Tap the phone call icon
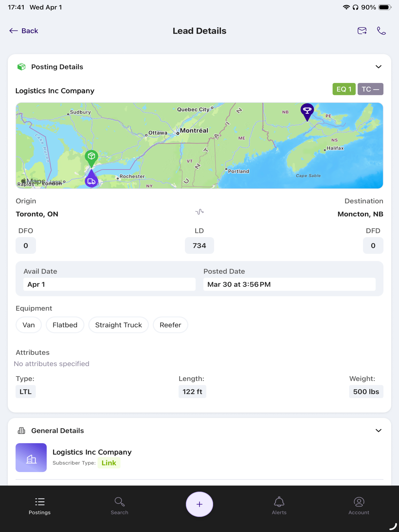Viewport: 399px width, 532px height. tap(381, 31)
